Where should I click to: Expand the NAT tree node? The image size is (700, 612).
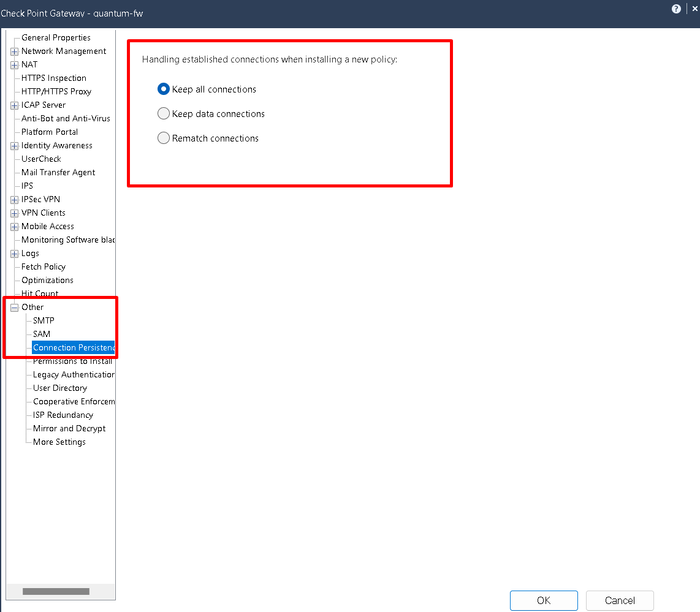(x=14, y=65)
